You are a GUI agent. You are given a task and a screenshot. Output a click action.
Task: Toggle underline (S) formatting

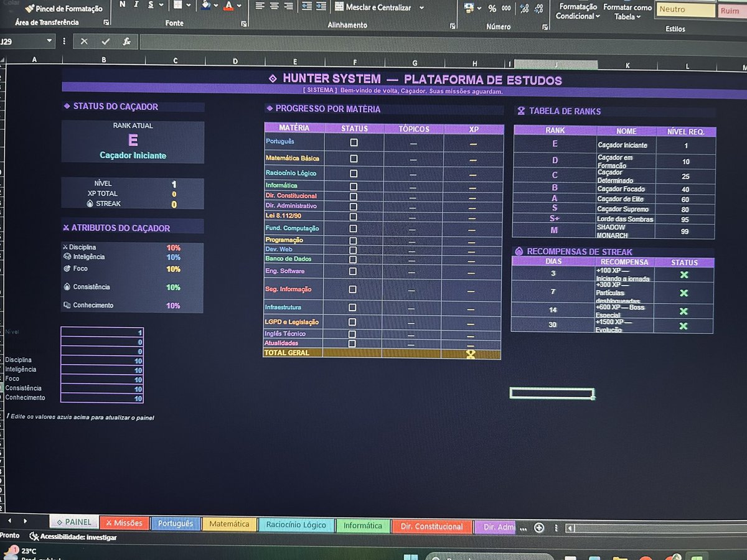[150, 4]
